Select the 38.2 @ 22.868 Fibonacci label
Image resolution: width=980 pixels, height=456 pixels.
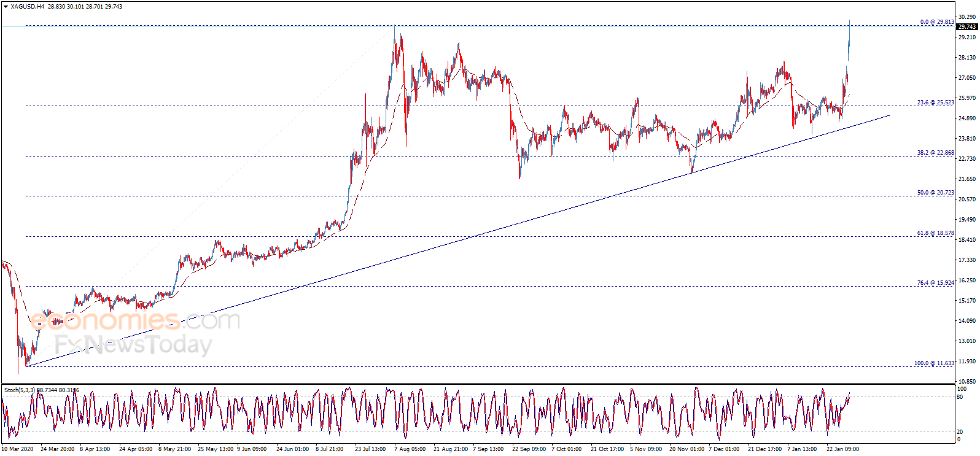pyautogui.click(x=935, y=153)
